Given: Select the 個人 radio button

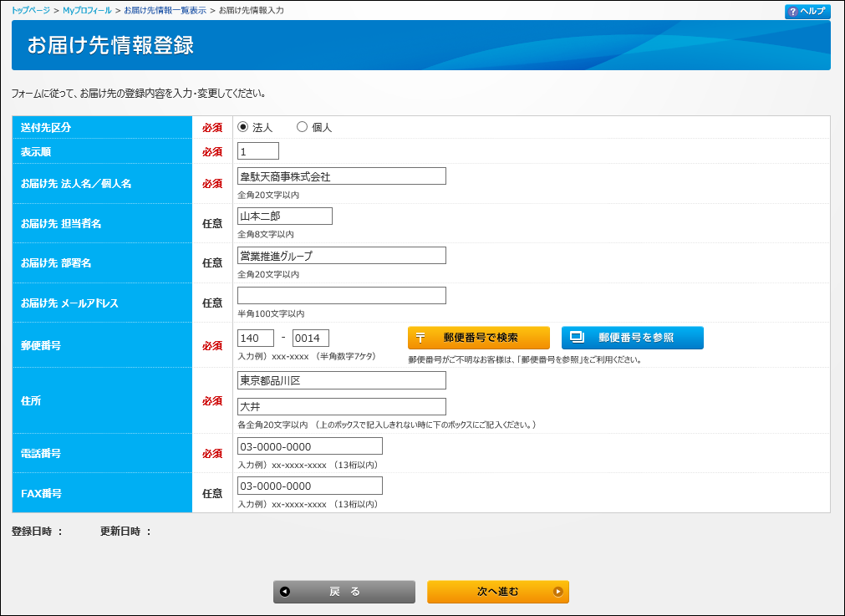Looking at the screenshot, I should [x=303, y=127].
